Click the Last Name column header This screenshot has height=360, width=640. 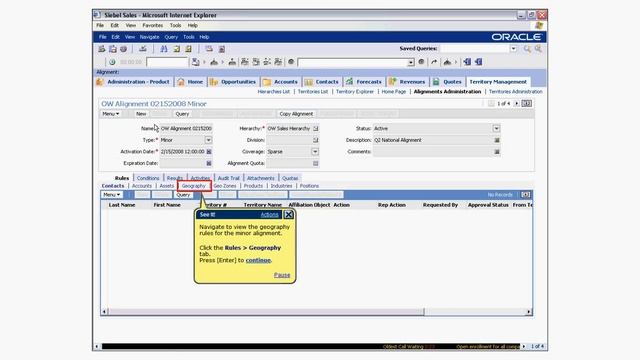tap(122, 205)
